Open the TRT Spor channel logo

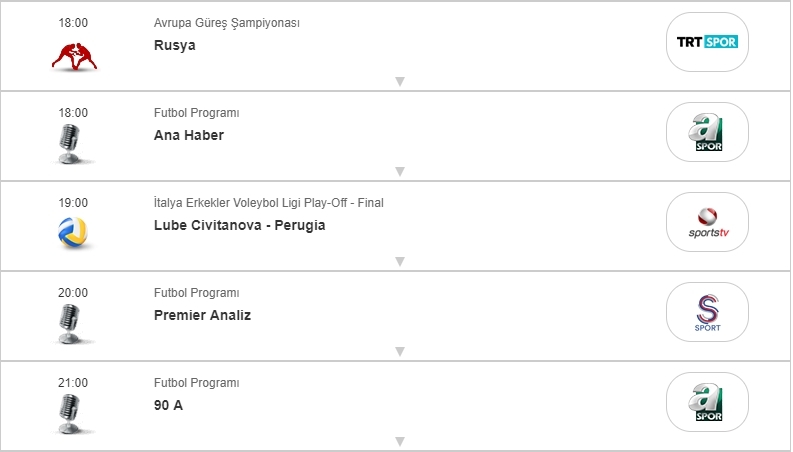click(707, 42)
